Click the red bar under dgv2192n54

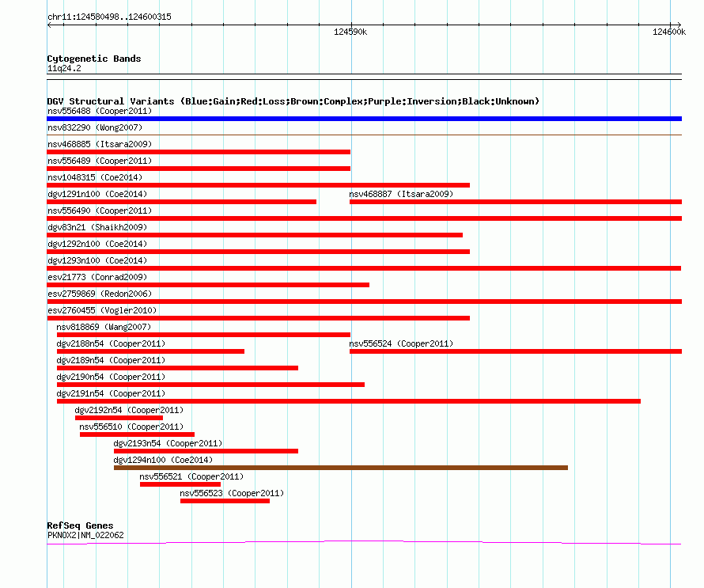[119, 418]
